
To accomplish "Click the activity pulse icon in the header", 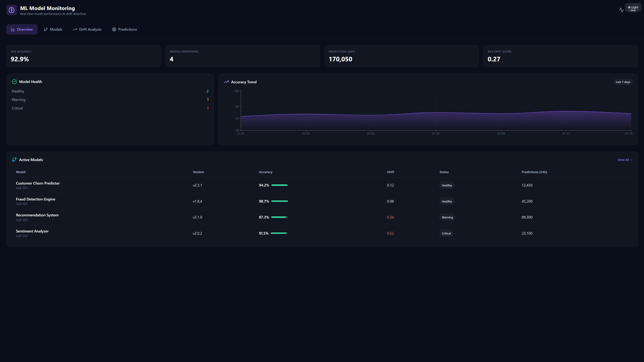I will click(x=622, y=10).
